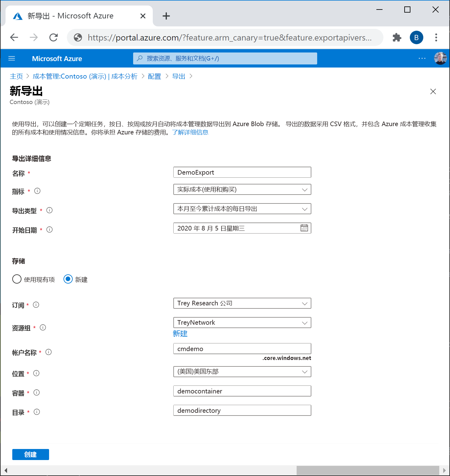Click the cmdemo account name field
The width and height of the screenshot is (450, 476).
pos(242,349)
